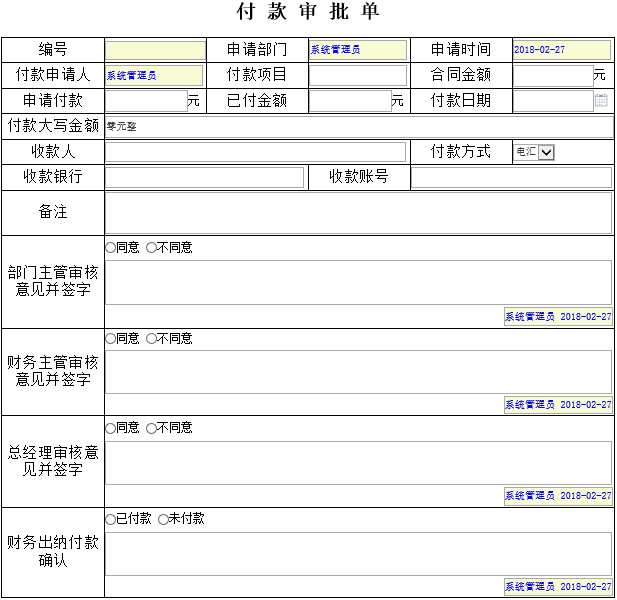Viewport: 617px width, 600px height.
Task: Select 同意 for 部门主管审核
Action: point(111,248)
